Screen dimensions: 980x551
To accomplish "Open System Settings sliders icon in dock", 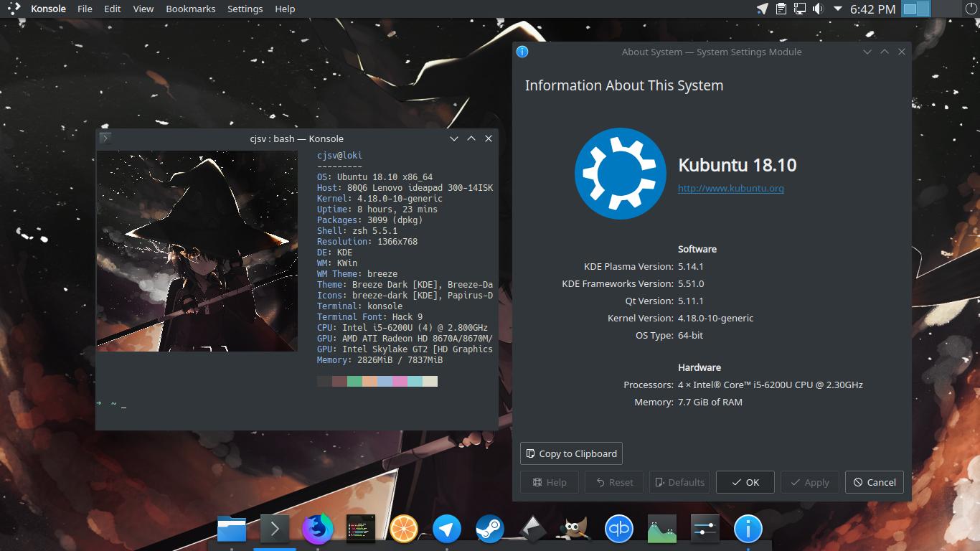I will click(705, 529).
